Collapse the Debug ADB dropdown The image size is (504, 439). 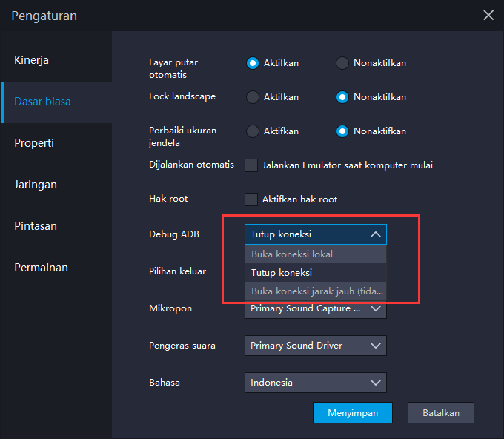[x=315, y=234]
